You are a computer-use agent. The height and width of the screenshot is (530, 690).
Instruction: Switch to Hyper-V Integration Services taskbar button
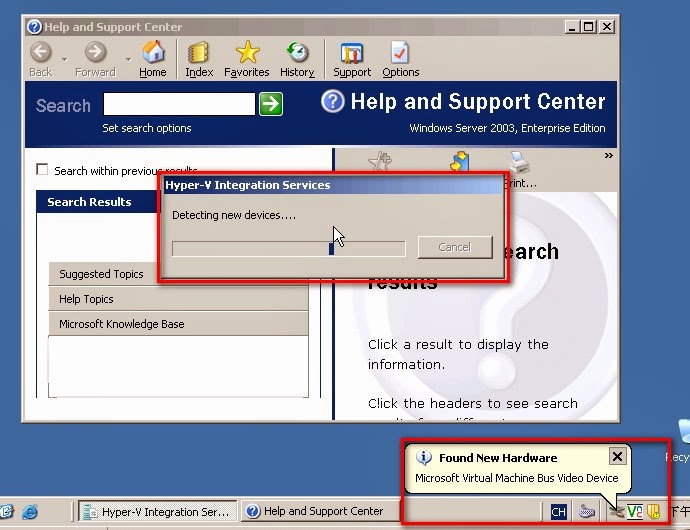click(x=158, y=512)
